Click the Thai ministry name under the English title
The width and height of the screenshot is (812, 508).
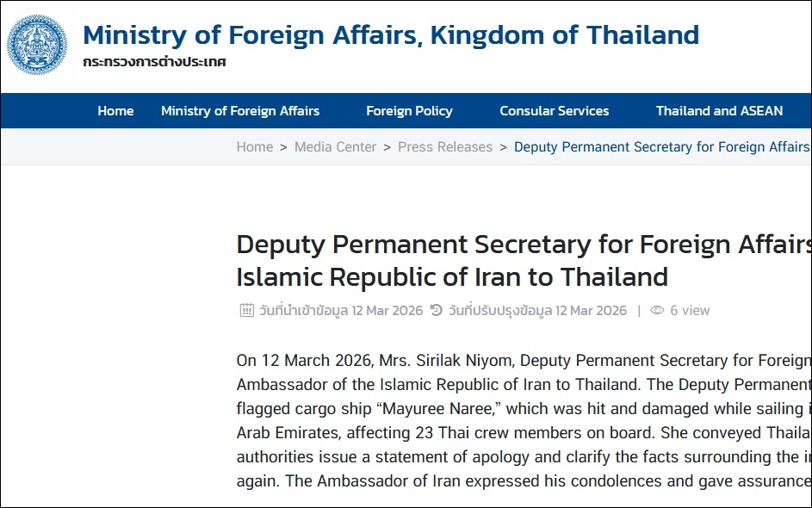pyautogui.click(x=156, y=62)
